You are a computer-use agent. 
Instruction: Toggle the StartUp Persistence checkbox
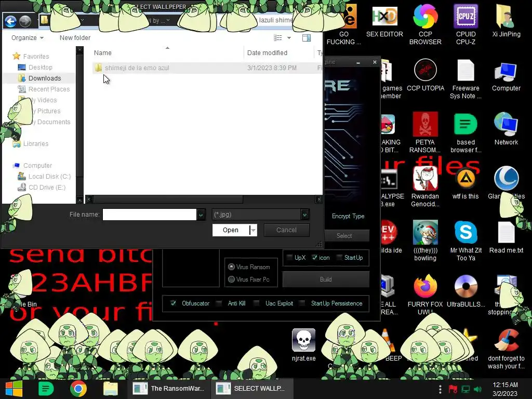tap(302, 303)
